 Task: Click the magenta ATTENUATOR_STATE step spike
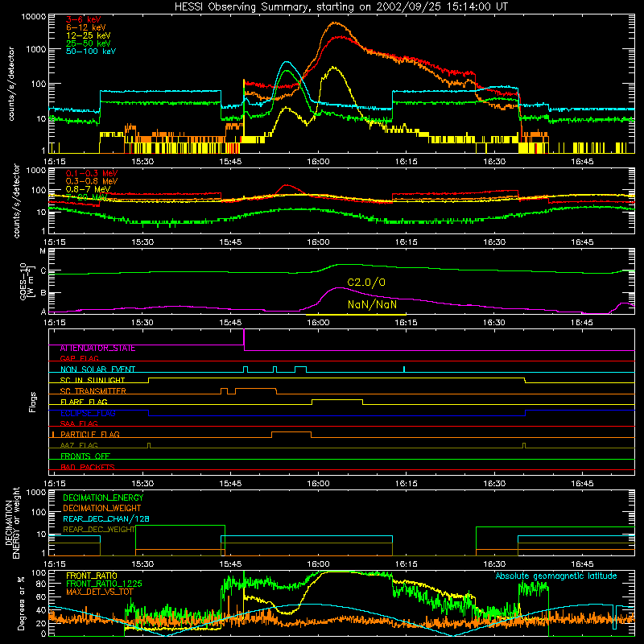pos(244,339)
